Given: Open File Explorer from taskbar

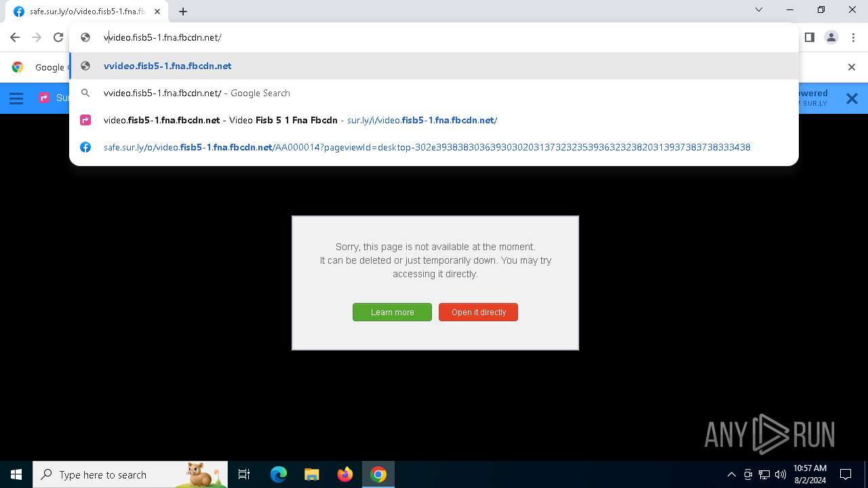Looking at the screenshot, I should point(311,474).
